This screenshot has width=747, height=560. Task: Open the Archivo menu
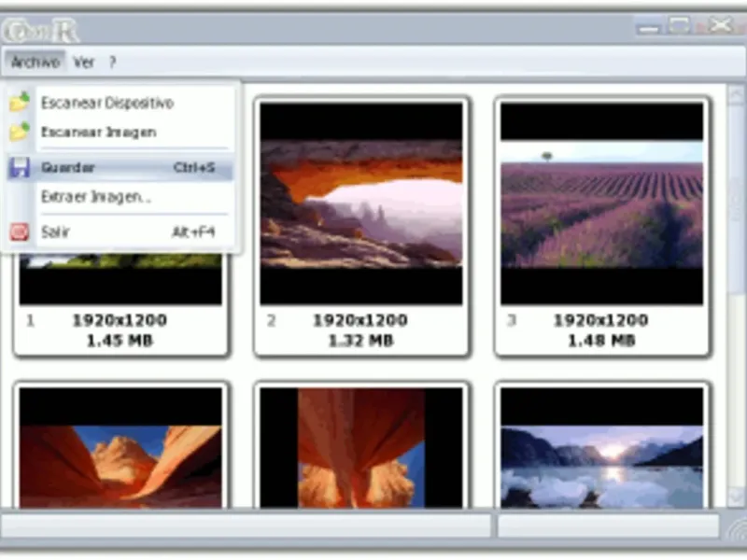(35, 62)
